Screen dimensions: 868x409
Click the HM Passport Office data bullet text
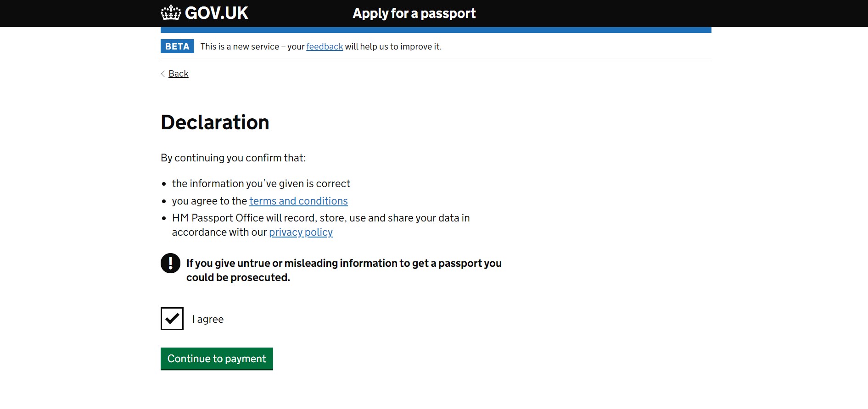(320, 218)
